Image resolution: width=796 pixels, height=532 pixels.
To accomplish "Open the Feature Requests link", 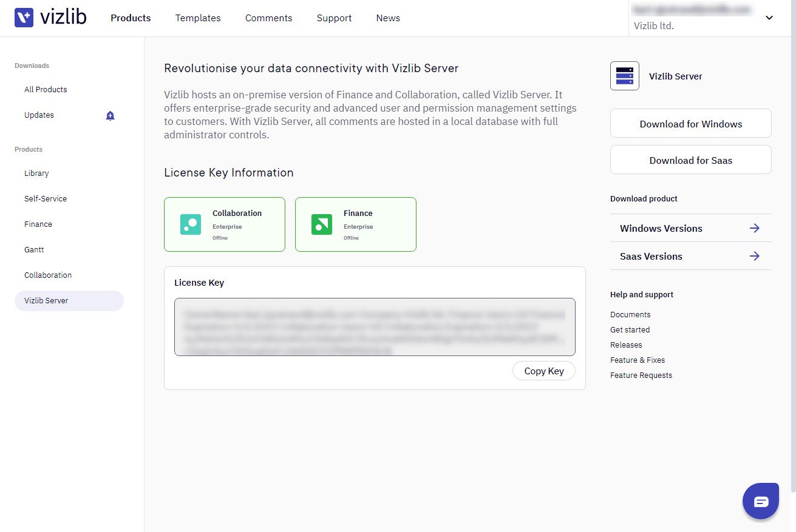I will point(641,375).
